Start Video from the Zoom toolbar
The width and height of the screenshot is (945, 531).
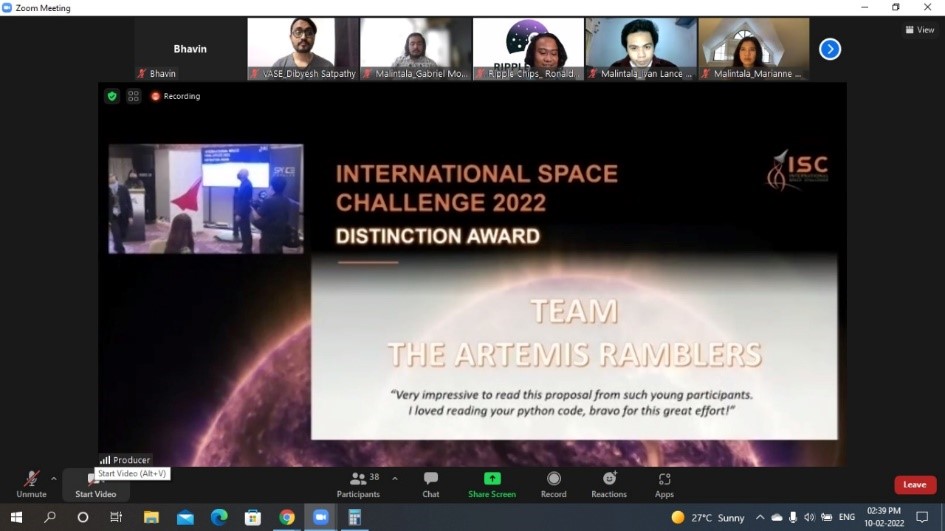(x=95, y=485)
